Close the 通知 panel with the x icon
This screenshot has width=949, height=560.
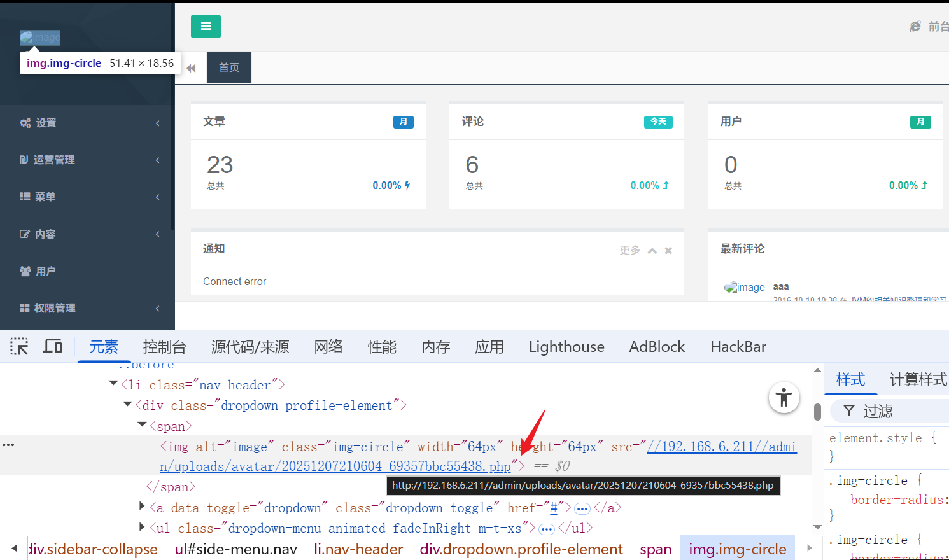(668, 251)
